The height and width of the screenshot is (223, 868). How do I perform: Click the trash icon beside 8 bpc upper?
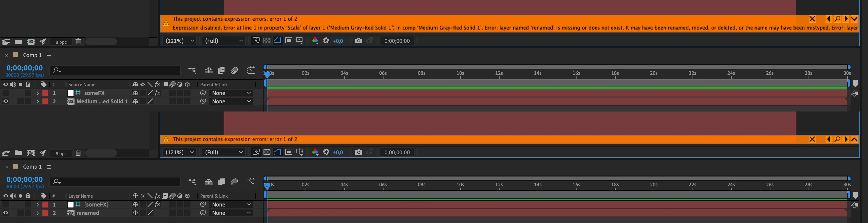[78, 42]
